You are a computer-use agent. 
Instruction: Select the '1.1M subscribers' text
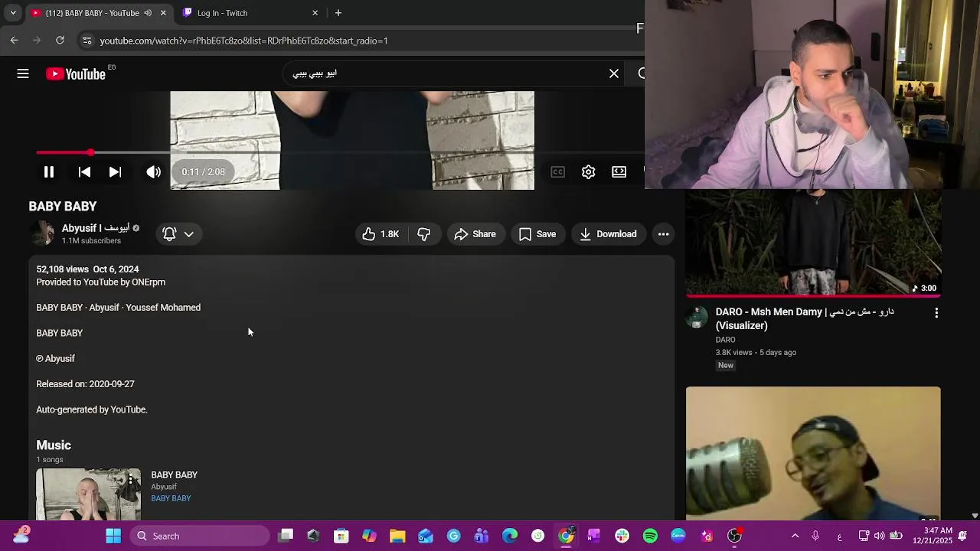pos(91,241)
